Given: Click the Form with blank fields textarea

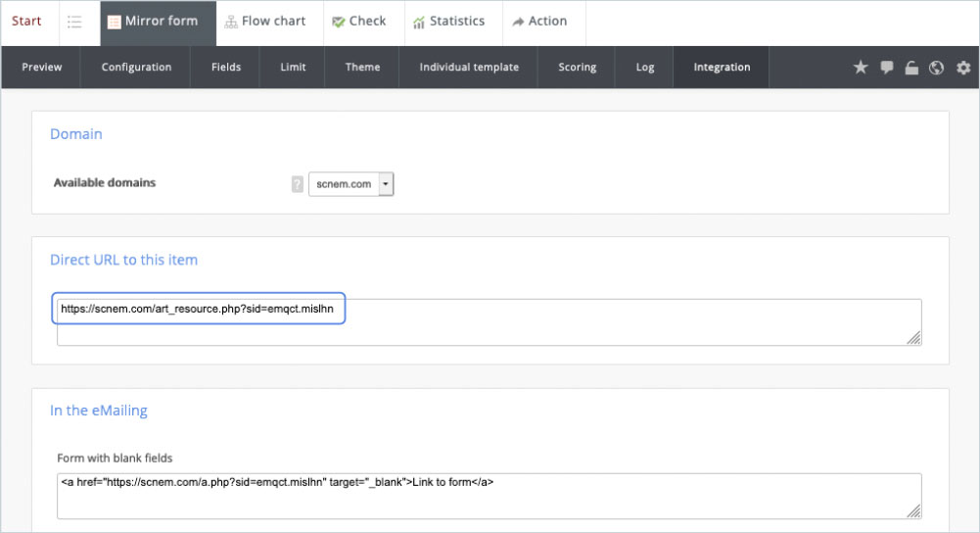Looking at the screenshot, I should 489,495.
